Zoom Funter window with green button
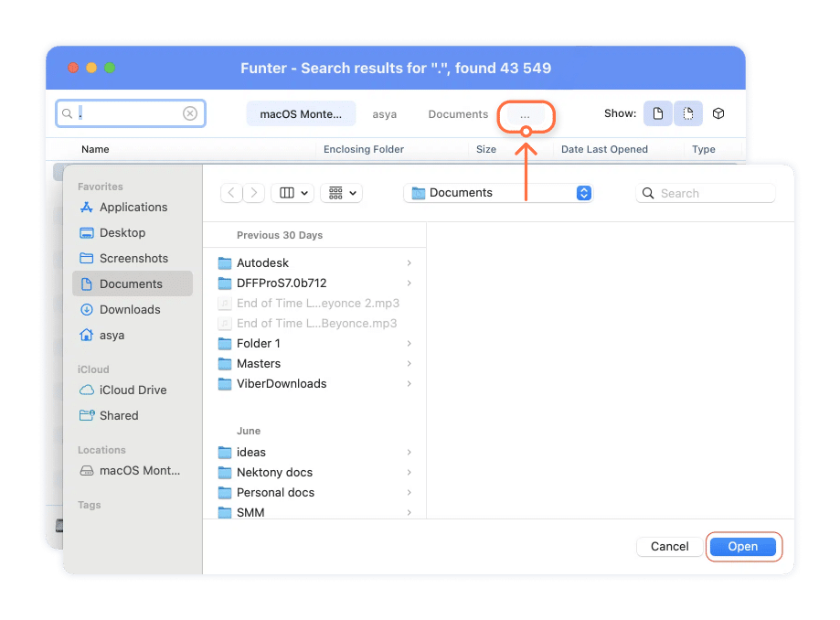840x620 pixels. tap(110, 68)
